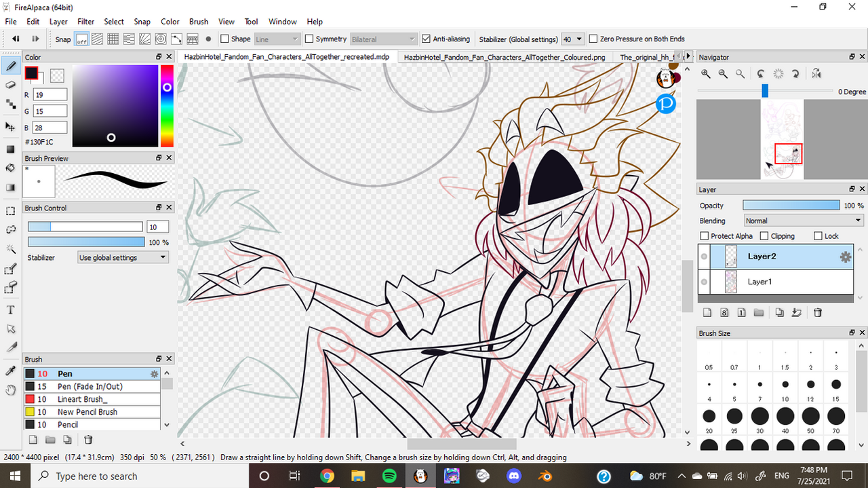Select the Lasso tool
The width and height of the screenshot is (868, 488).
coord(10,229)
